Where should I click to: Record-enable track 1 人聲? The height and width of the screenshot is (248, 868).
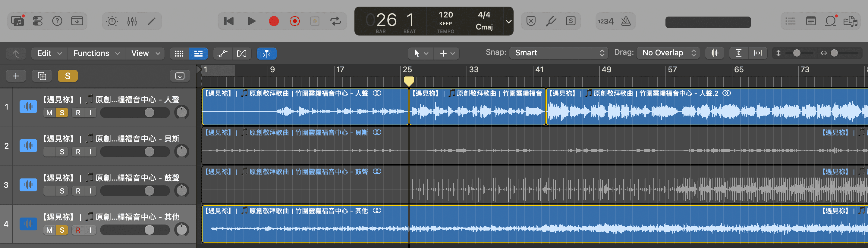78,113
